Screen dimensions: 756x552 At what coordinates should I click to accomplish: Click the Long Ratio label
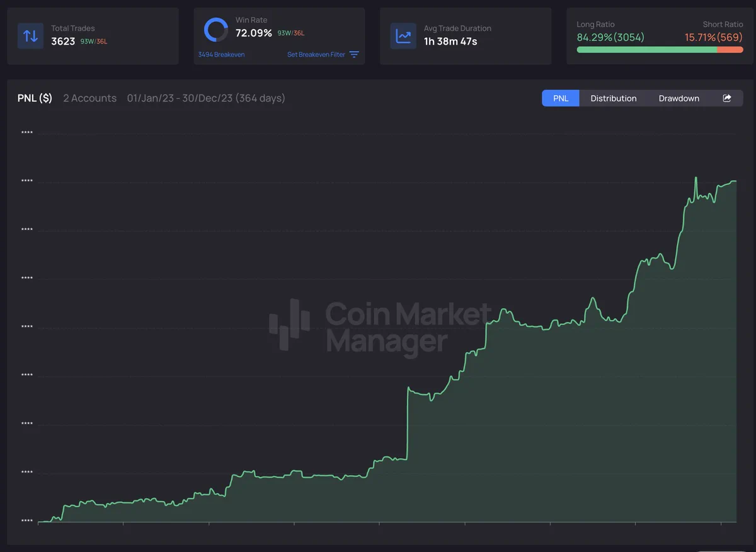click(595, 25)
